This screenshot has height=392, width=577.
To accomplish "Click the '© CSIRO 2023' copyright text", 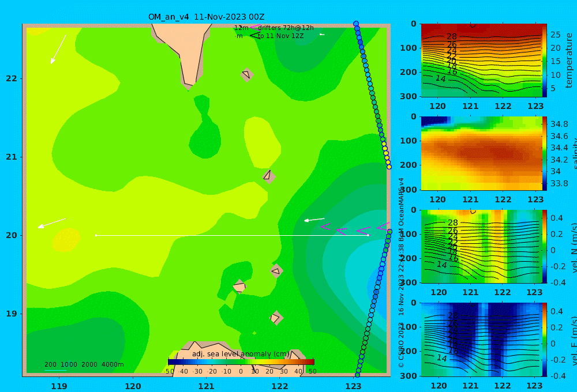I will [x=401, y=345].
